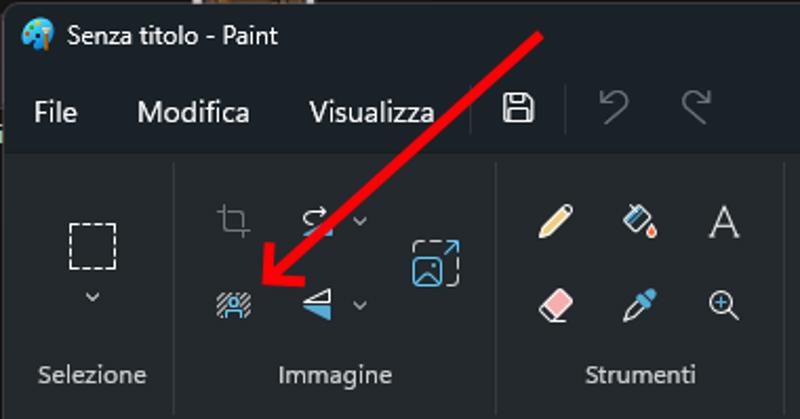Open the File menu
This screenshot has height=419, width=800.
coord(56,112)
